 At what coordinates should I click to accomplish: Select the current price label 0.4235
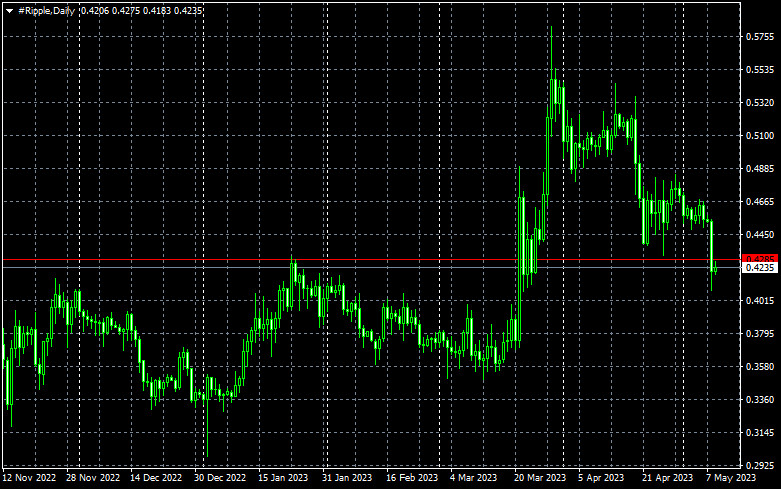pos(760,268)
